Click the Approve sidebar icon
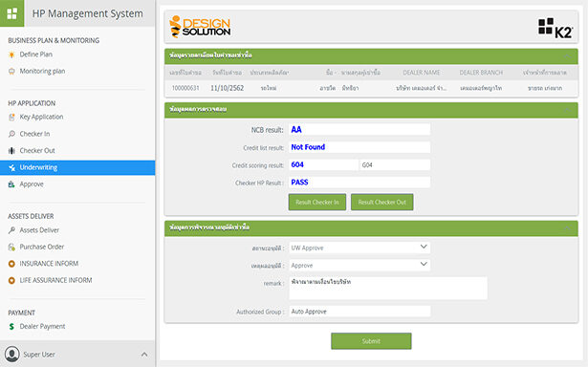The image size is (588, 367). 11,184
